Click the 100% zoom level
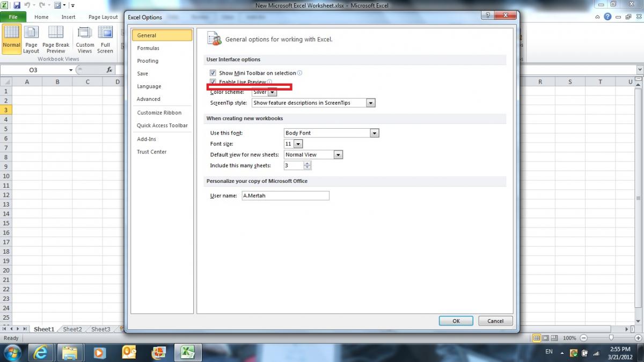 pos(570,338)
